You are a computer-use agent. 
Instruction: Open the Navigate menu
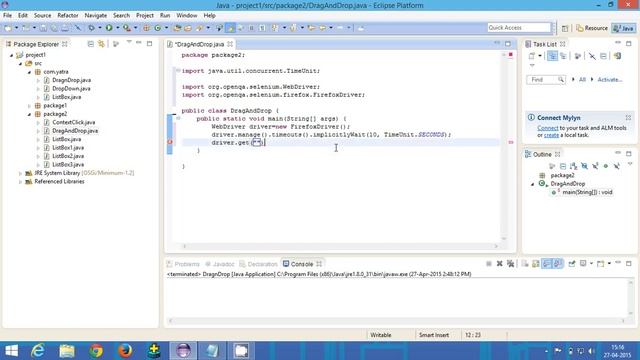pyautogui.click(x=96, y=16)
